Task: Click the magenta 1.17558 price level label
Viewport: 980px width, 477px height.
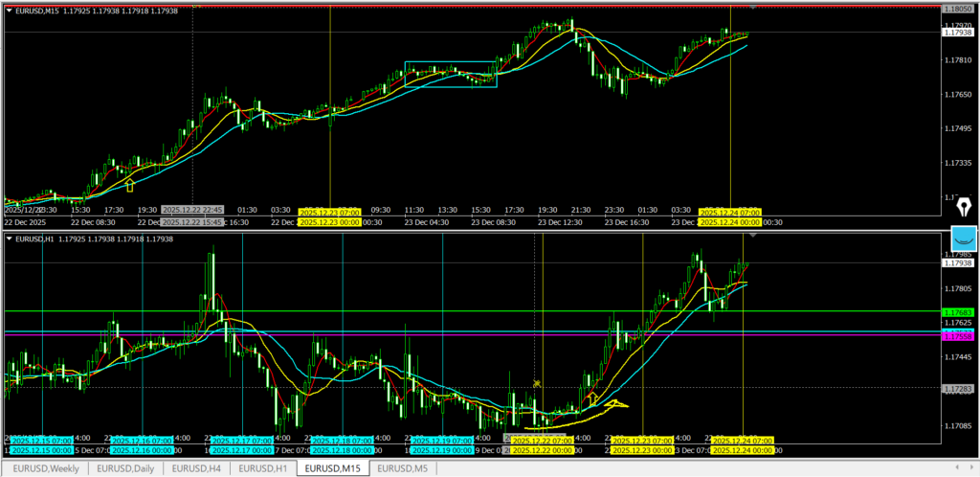Action: pos(957,336)
